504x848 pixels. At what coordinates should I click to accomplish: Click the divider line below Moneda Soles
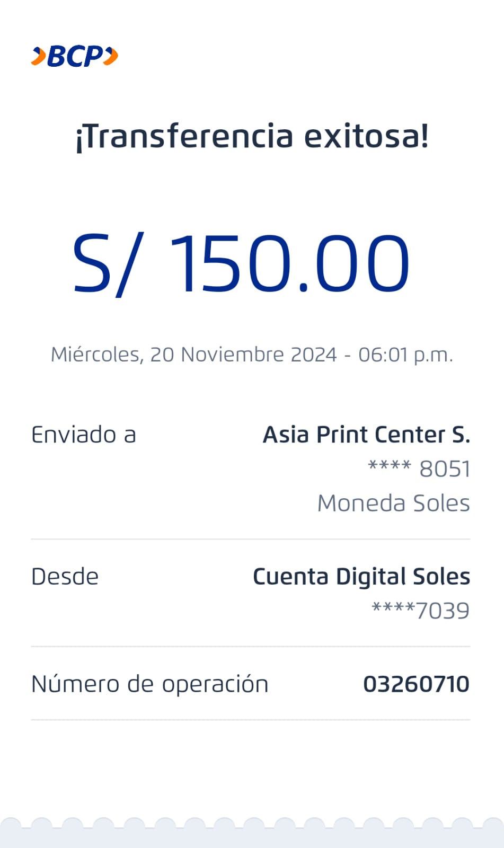251,539
